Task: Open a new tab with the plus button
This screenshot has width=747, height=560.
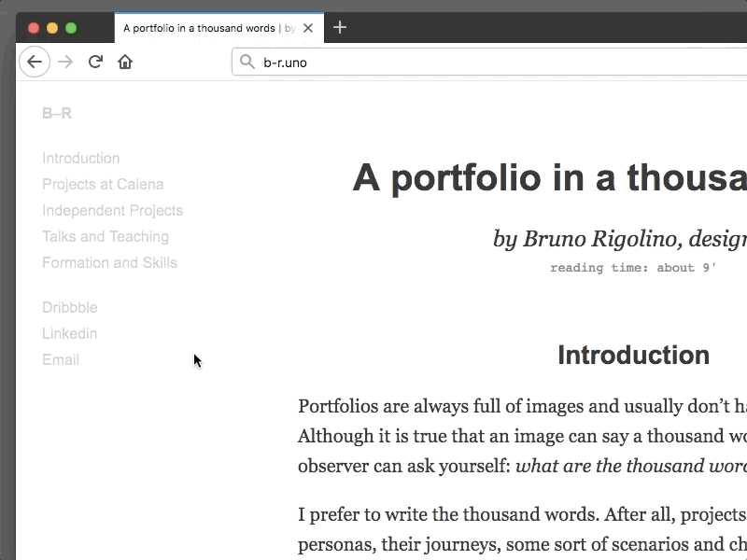Action: (340, 28)
